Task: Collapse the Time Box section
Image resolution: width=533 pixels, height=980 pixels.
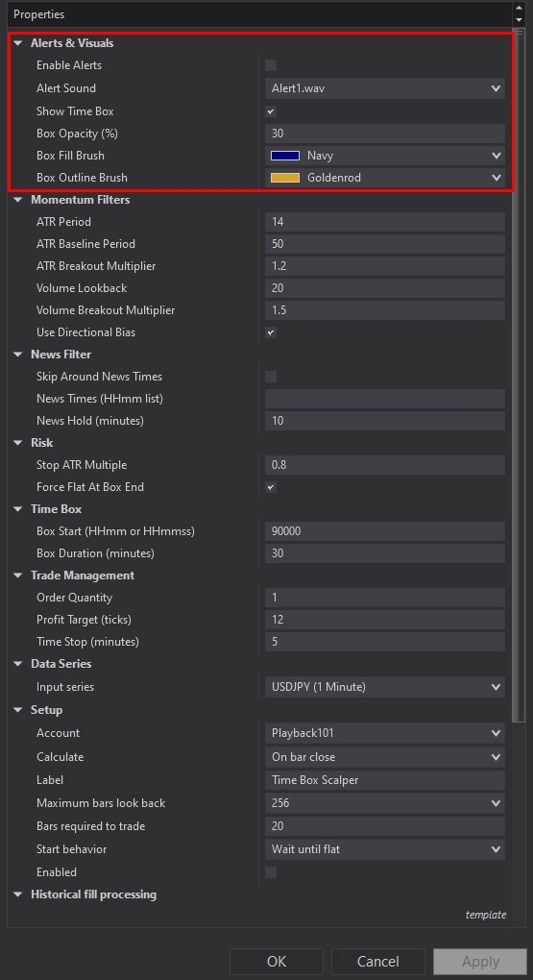Action: pos(18,509)
